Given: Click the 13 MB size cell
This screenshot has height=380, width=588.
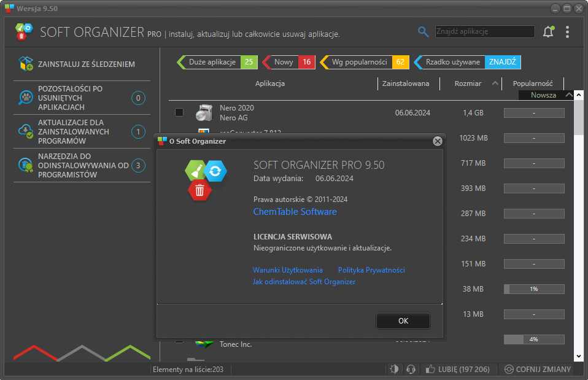Looking at the screenshot, I should click(x=473, y=314).
